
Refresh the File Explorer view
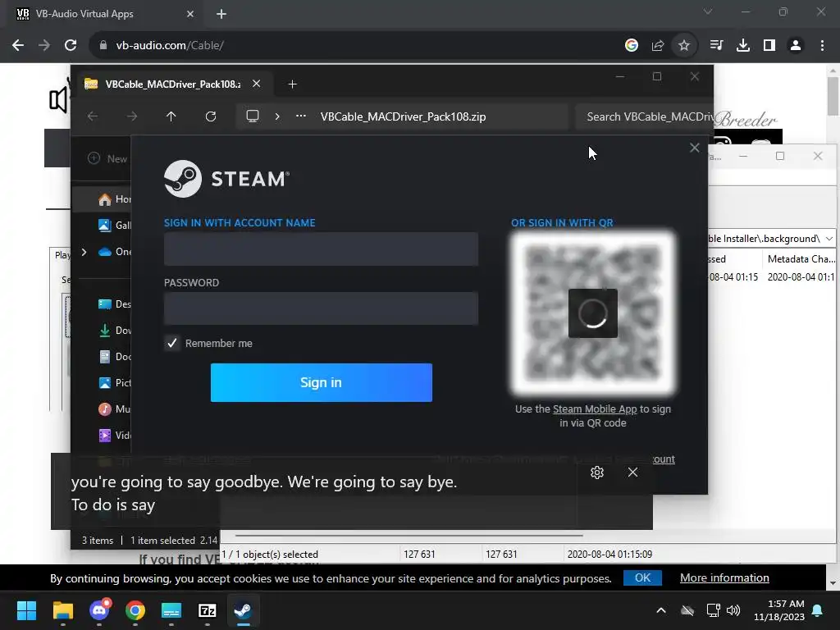pyautogui.click(x=211, y=116)
